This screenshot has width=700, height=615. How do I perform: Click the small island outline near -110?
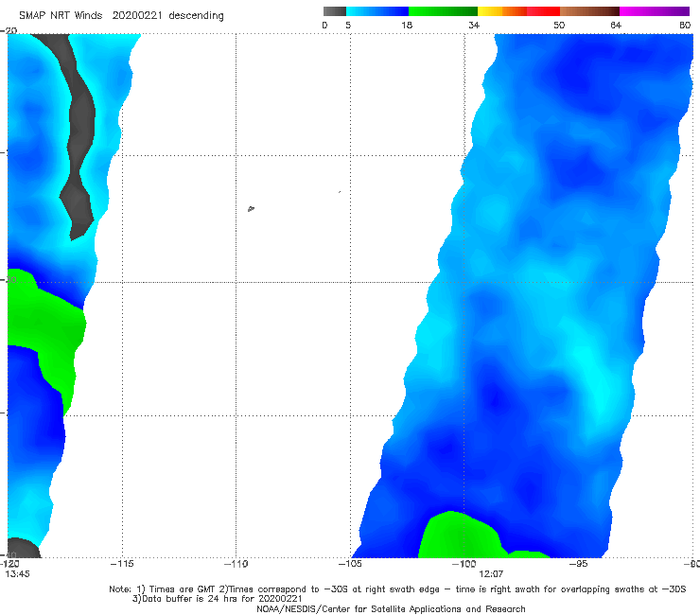tap(251, 208)
